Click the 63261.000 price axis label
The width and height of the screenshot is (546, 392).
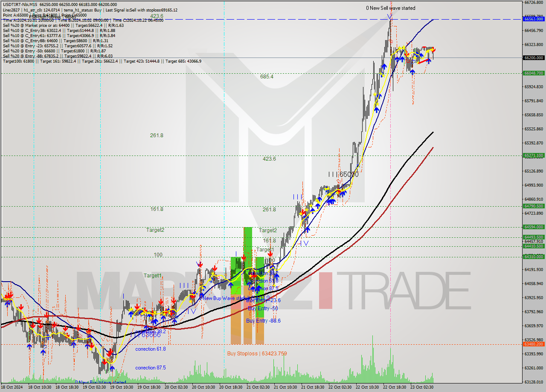[534, 368]
